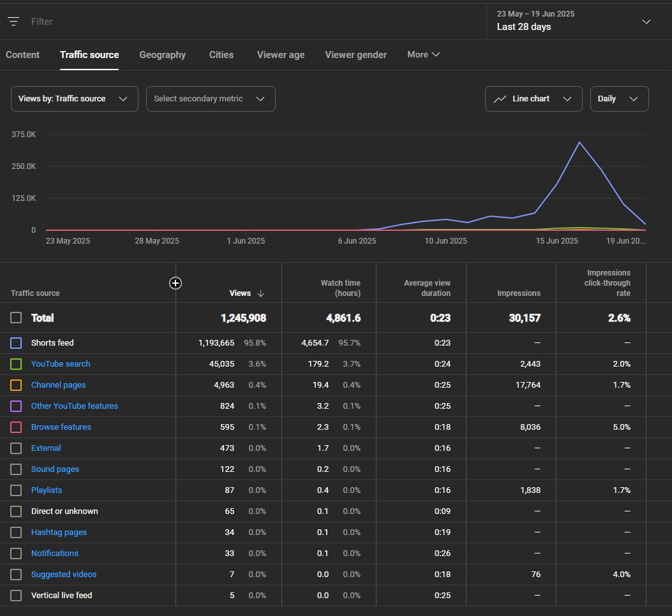This screenshot has width=672, height=616.
Task: Check the Hashtag pages checkbox
Action: click(x=16, y=532)
